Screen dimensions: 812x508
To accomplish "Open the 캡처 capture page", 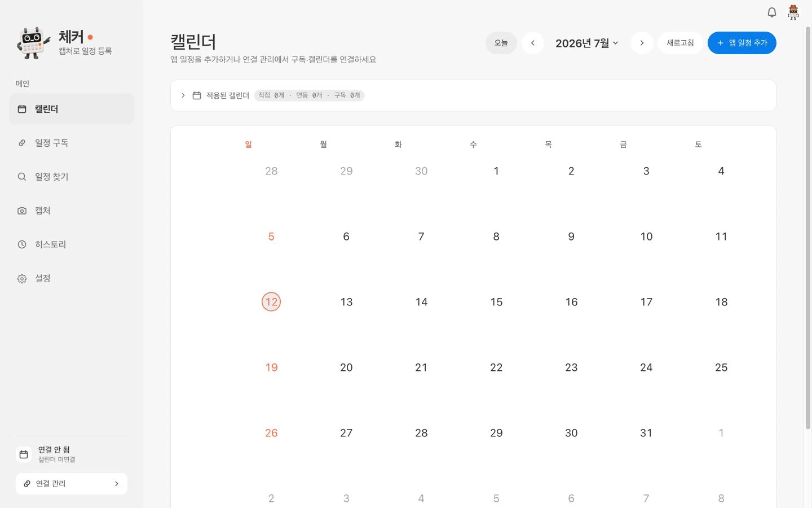I will (x=72, y=211).
